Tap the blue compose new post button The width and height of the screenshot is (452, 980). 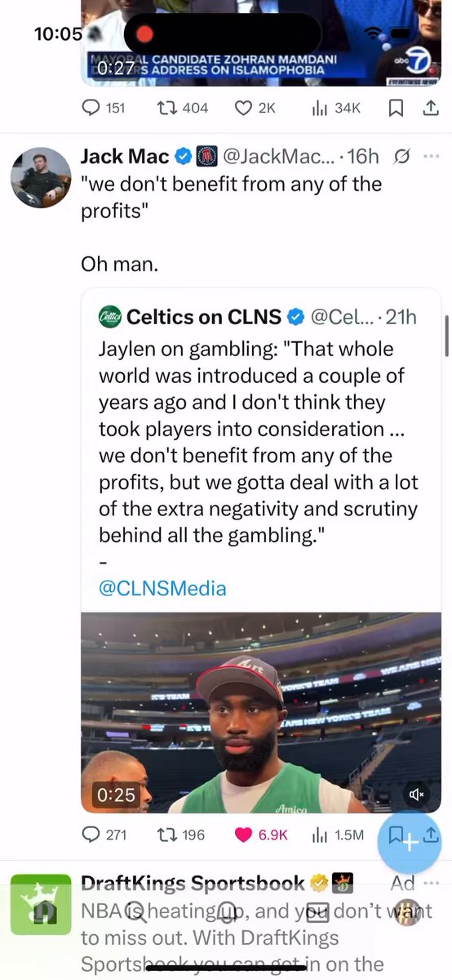click(409, 843)
